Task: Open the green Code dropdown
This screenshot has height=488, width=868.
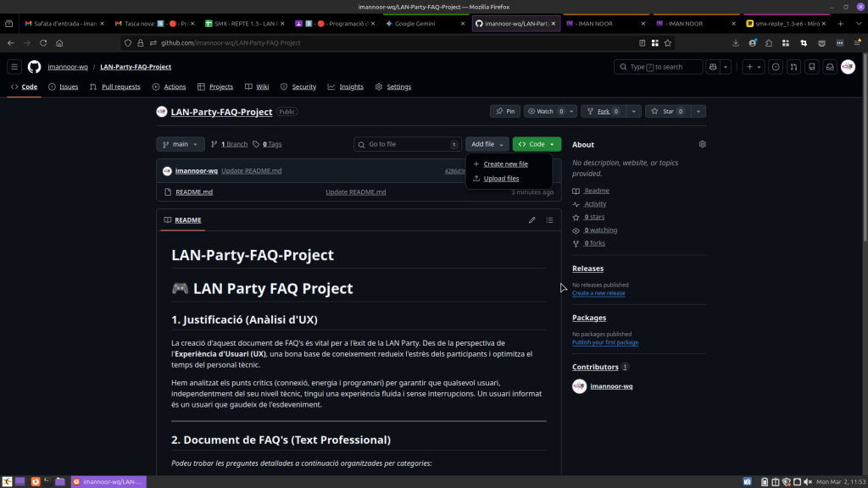Action: click(537, 144)
